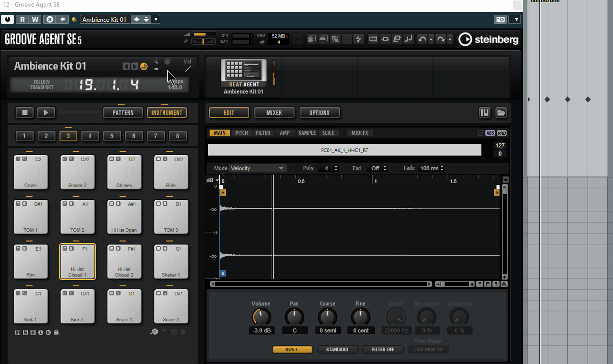Load previous kit with left arrow
Viewport: 613px width, 364px height.
126,66
